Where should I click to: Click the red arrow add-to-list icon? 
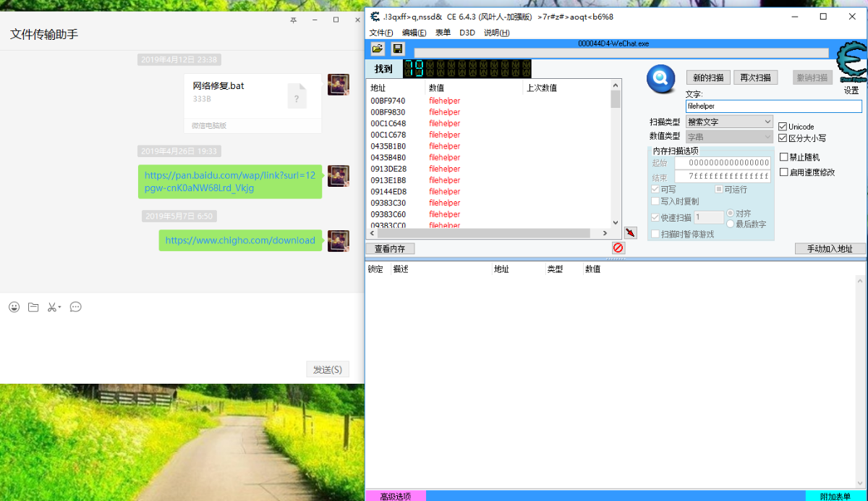pos(631,232)
